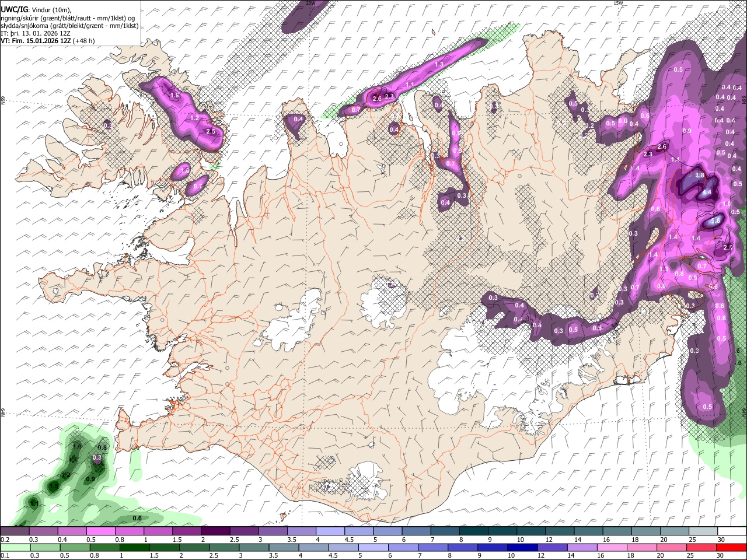747x560 pixels.
Task: Click the "0.6" rain value in the southwest green area
Action: [138, 518]
